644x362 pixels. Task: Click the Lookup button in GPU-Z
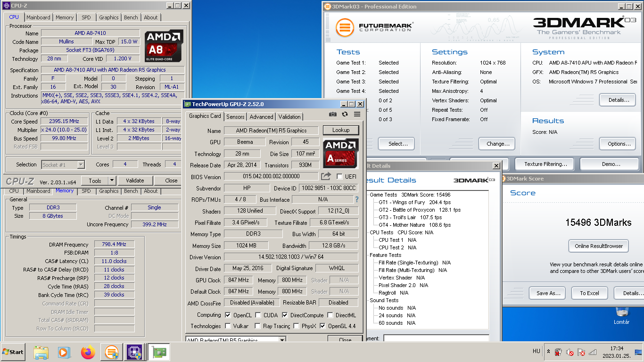point(341,130)
